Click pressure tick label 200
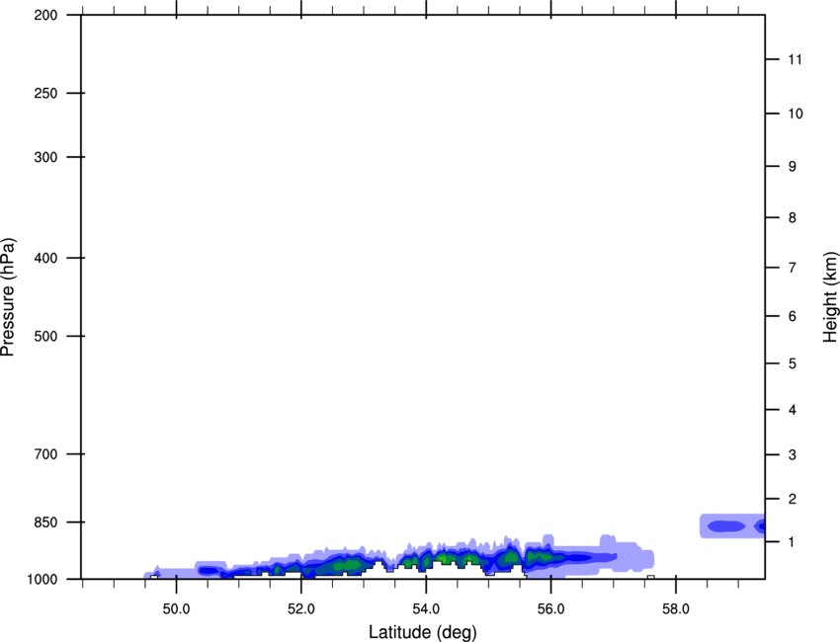Screen dimensions: 840x642 point(45,15)
